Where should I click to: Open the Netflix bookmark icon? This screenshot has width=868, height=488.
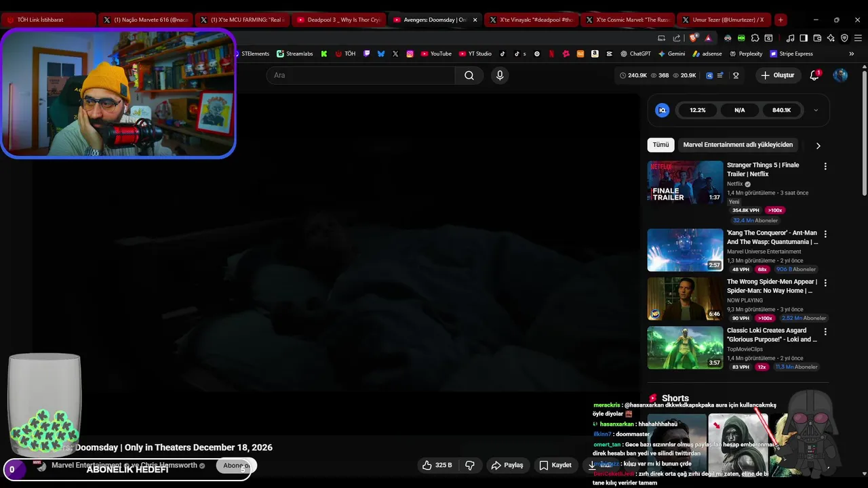(x=551, y=54)
